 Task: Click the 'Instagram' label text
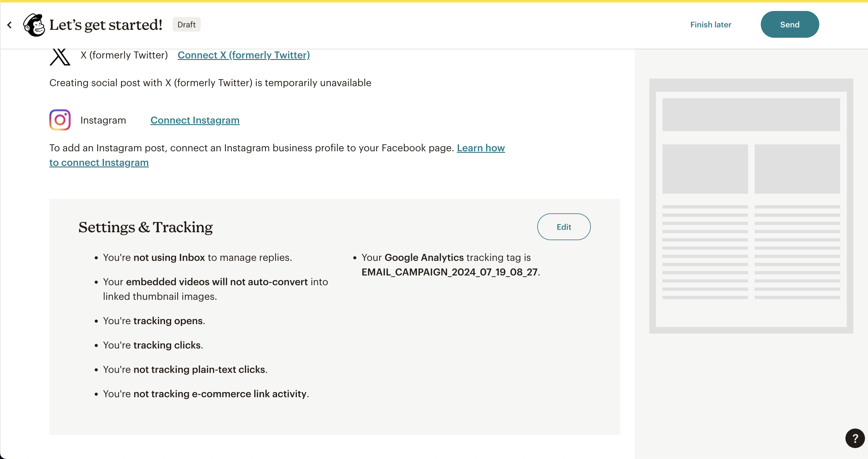103,120
